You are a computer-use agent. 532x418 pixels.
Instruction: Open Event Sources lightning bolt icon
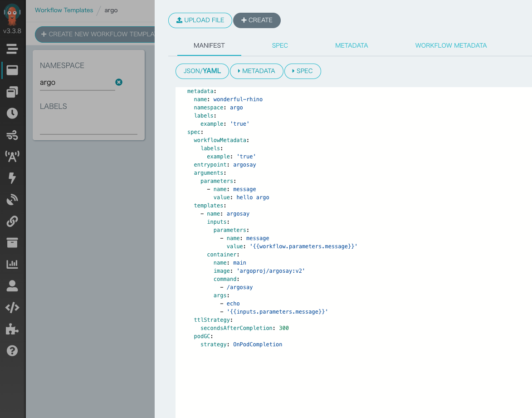point(12,178)
